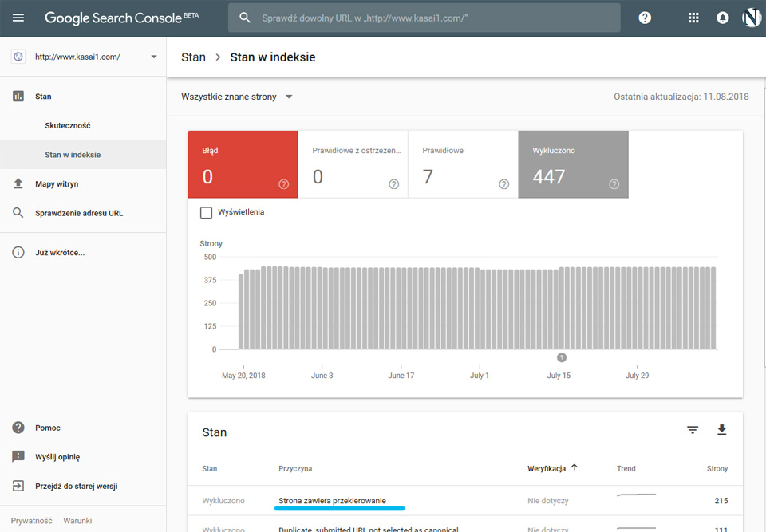Viewport: 766px width, 532px height.
Task: Click the Mapy witryn upload icon
Action: (x=18, y=183)
